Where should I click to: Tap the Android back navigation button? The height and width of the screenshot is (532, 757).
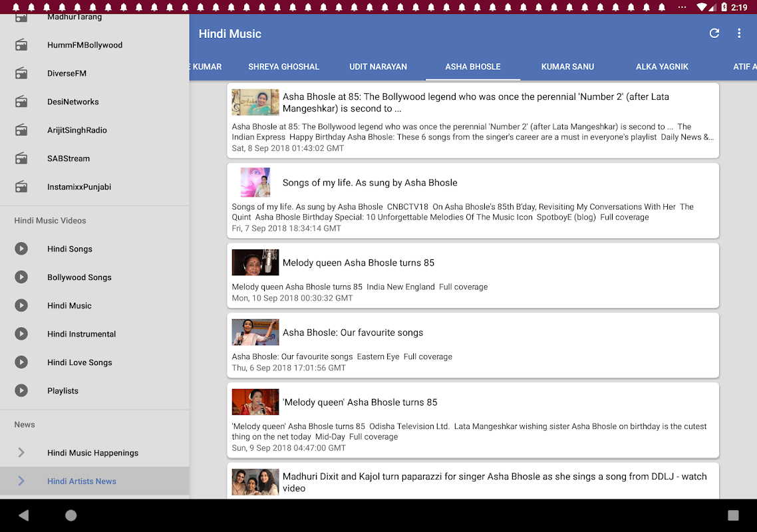[24, 515]
